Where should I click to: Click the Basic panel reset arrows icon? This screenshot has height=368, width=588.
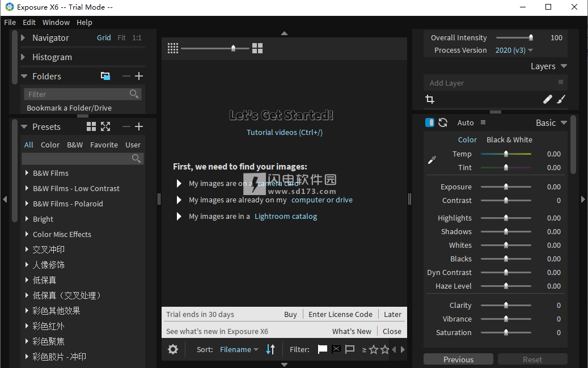coord(443,122)
